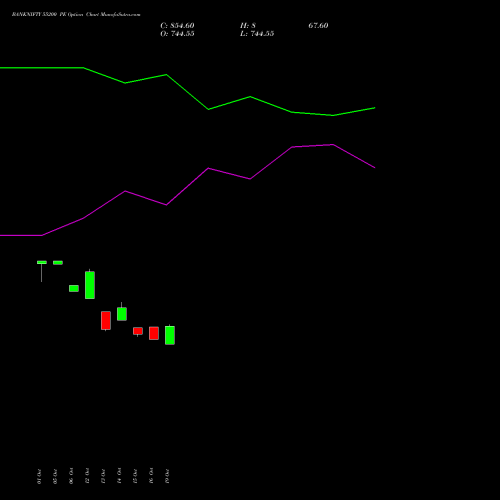Click the 16 Oct date label
This screenshot has height=500, width=500.
(x=151, y=476)
